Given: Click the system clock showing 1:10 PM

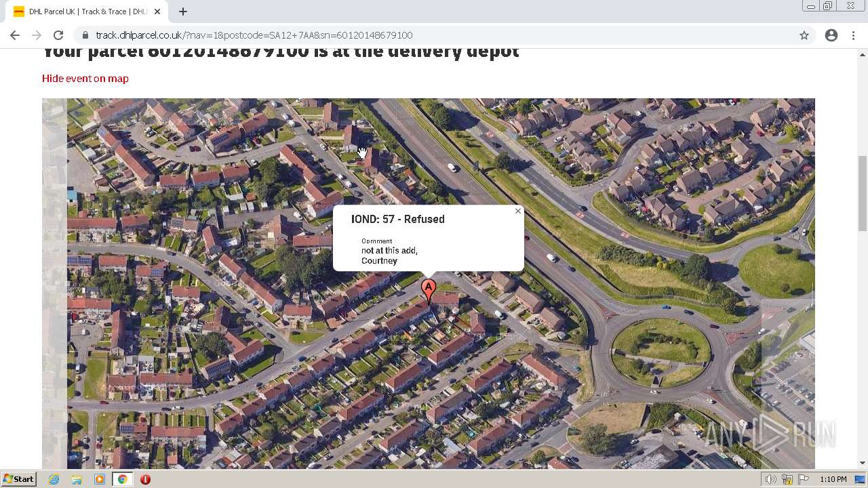Looking at the screenshot, I should pos(833,479).
